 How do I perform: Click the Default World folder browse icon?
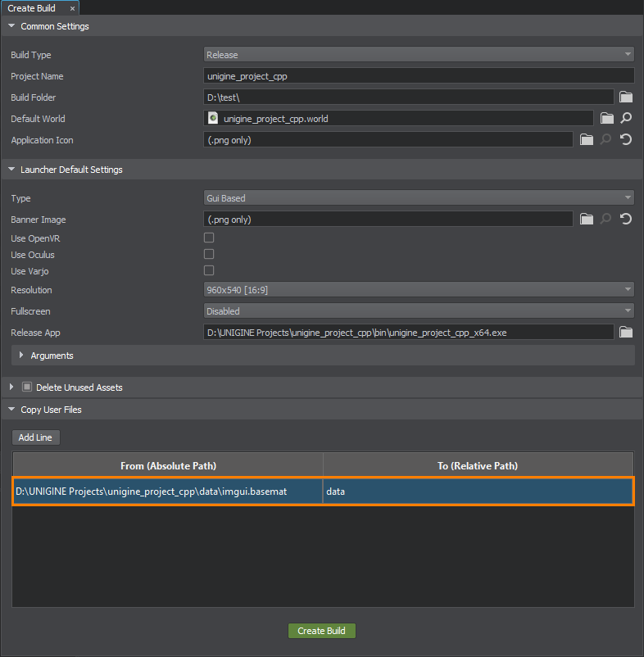[607, 119]
